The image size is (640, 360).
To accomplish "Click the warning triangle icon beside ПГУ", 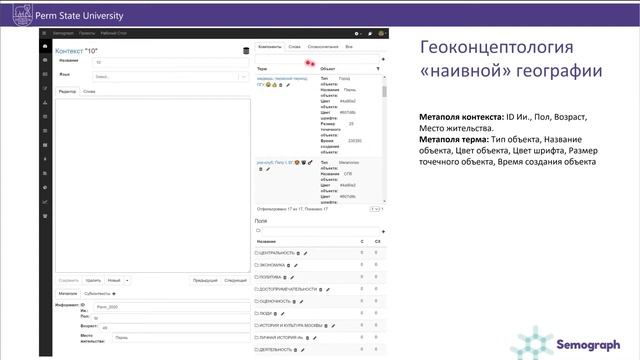I will click(x=274, y=85).
